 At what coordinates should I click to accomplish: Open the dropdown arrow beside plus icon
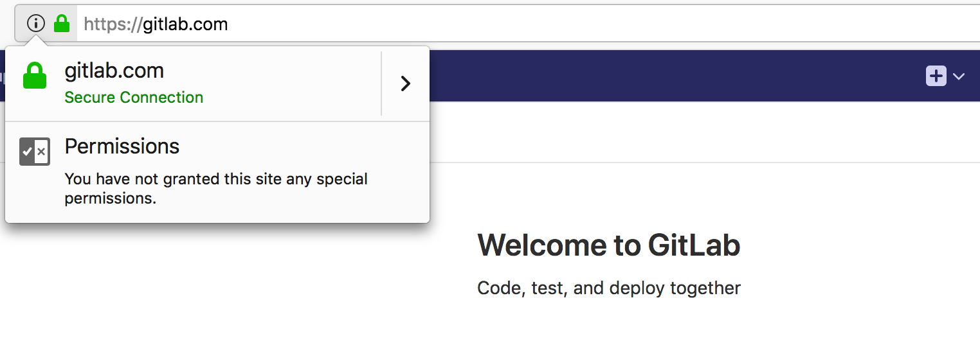point(958,76)
